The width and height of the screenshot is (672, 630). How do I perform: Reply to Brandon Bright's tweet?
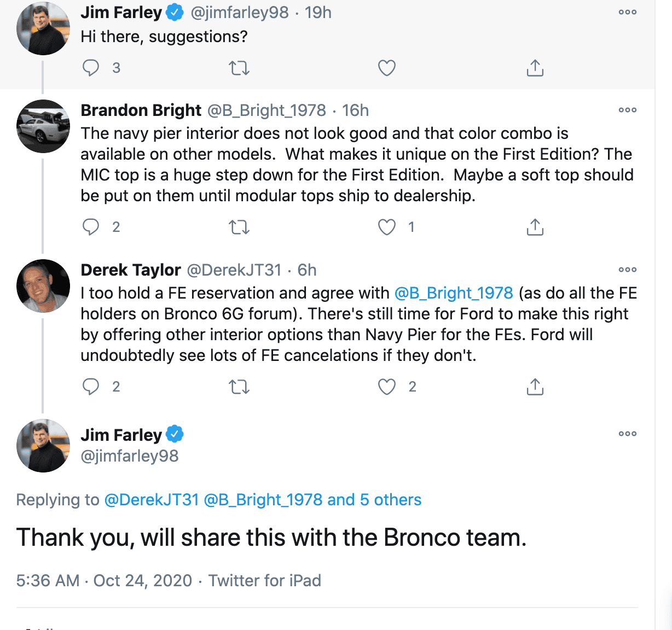pyautogui.click(x=91, y=227)
